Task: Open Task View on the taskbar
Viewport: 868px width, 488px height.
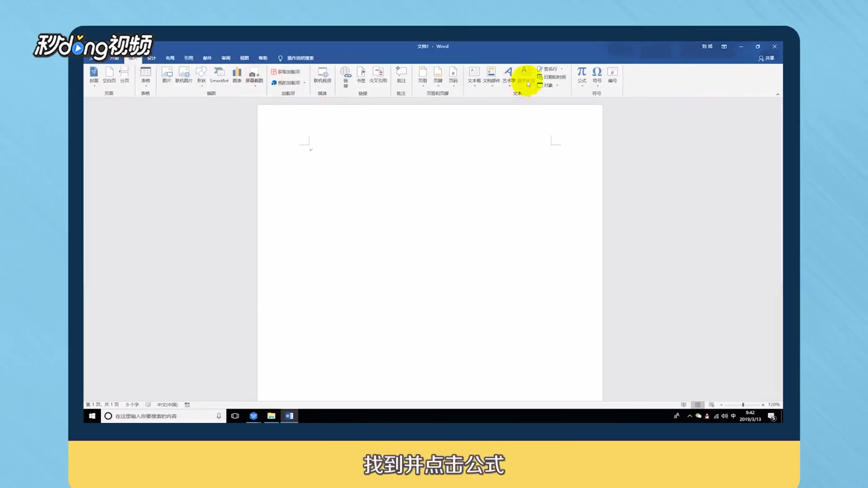Action: click(x=235, y=416)
